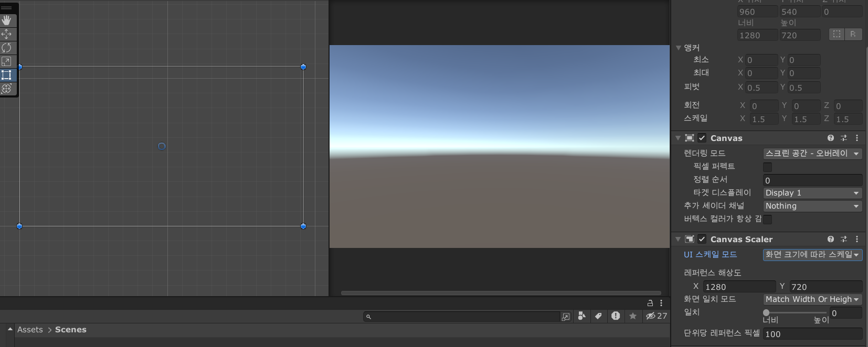Select the Move tool
Image resolution: width=868 pixels, height=347 pixels.
click(x=7, y=34)
